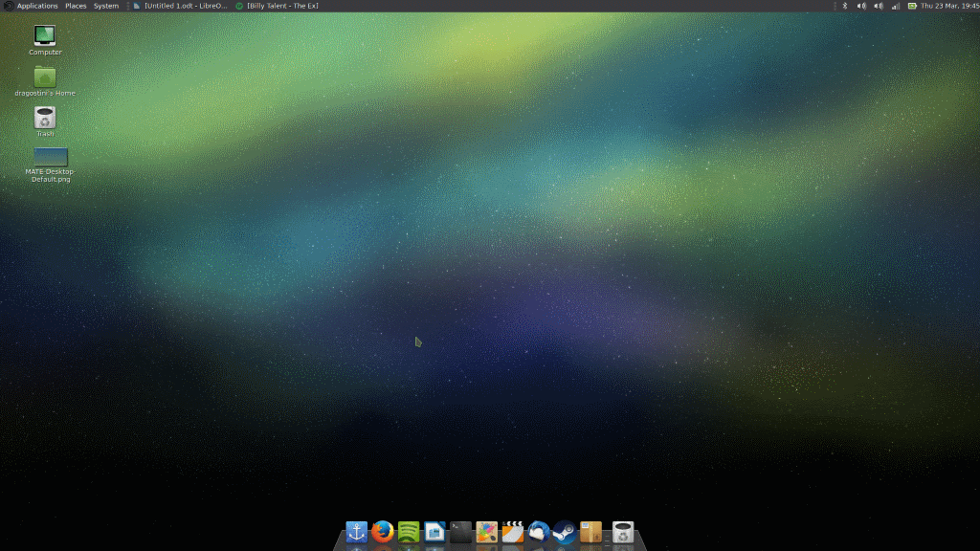The height and width of the screenshot is (551, 980).
Task: Click the battery indicator in the tray
Action: (x=912, y=6)
